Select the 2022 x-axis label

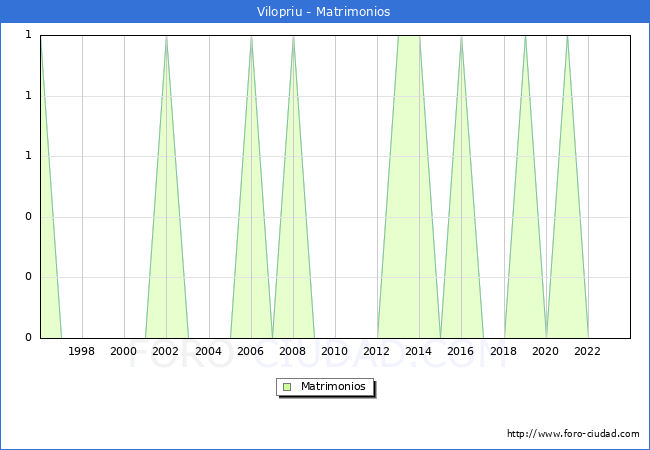click(x=587, y=351)
